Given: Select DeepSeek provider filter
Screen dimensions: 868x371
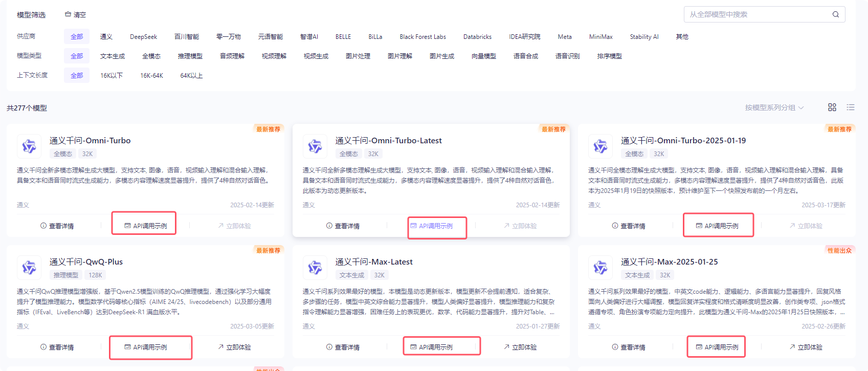Looking at the screenshot, I should (143, 37).
